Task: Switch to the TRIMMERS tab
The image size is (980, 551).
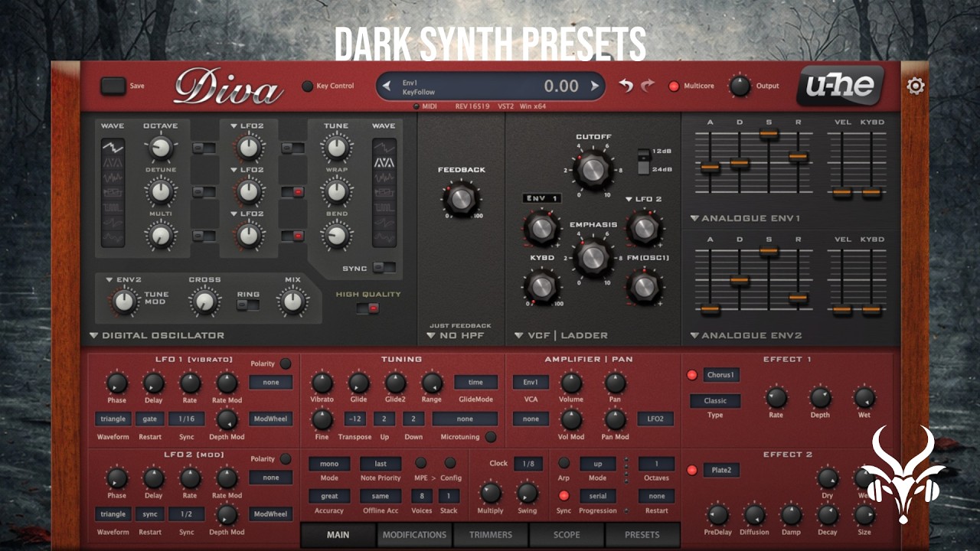Action: pos(491,535)
